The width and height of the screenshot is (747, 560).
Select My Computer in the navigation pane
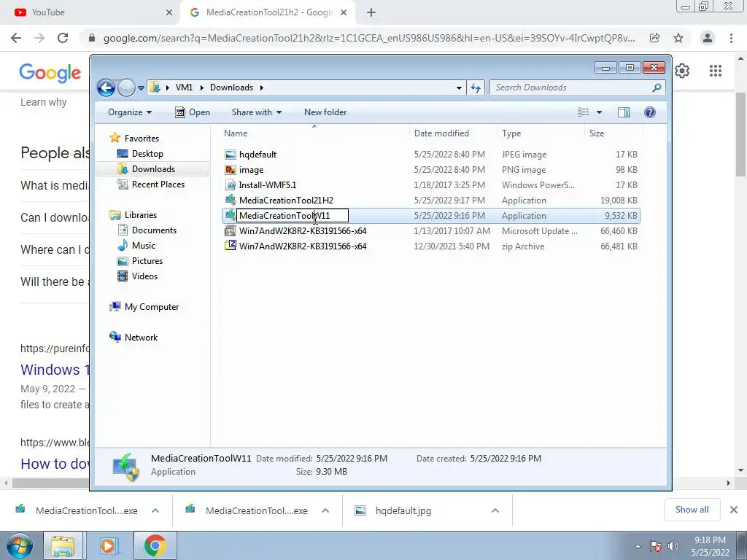click(152, 307)
